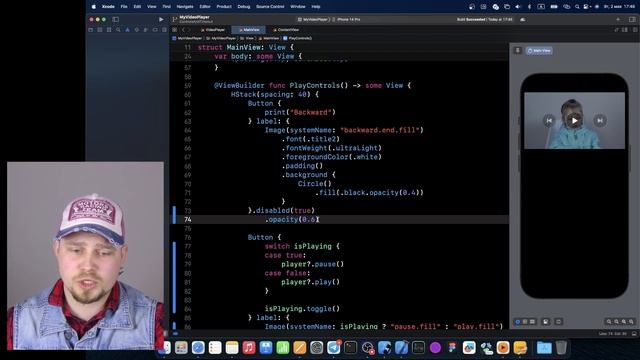Open Music app from the Dock
Viewport: 640px width, 360px height.
249,348
